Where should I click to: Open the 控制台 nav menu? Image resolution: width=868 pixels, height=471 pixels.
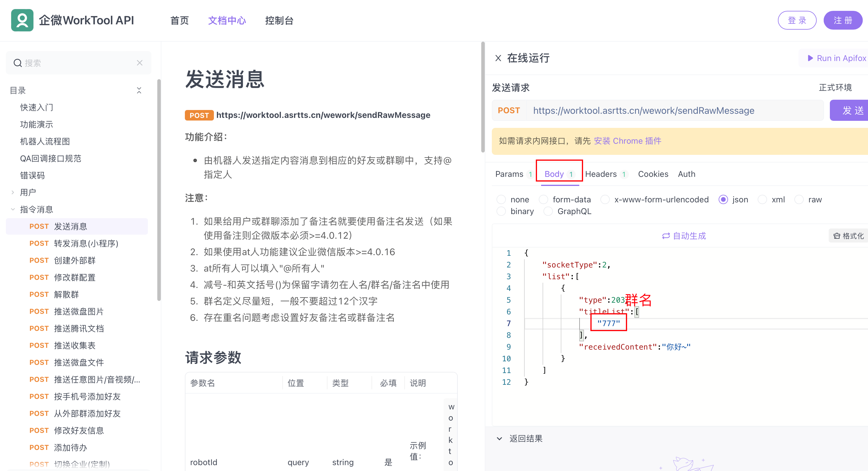pyautogui.click(x=279, y=21)
